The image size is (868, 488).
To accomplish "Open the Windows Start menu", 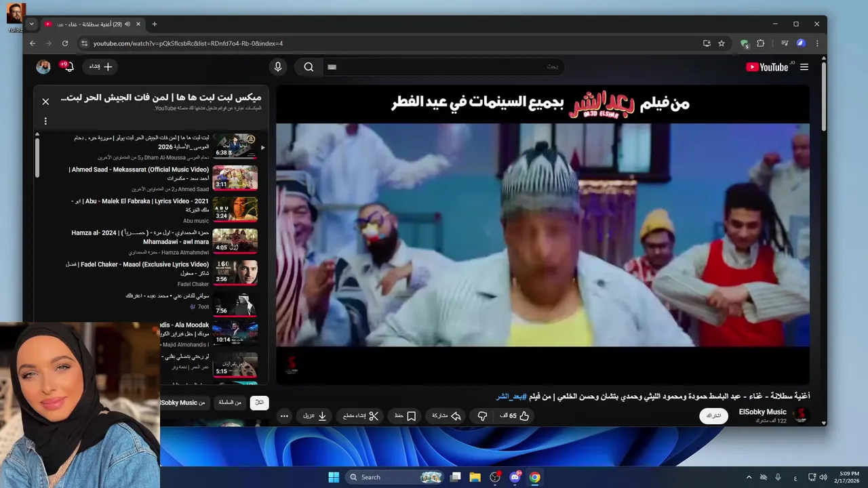I will (x=334, y=477).
